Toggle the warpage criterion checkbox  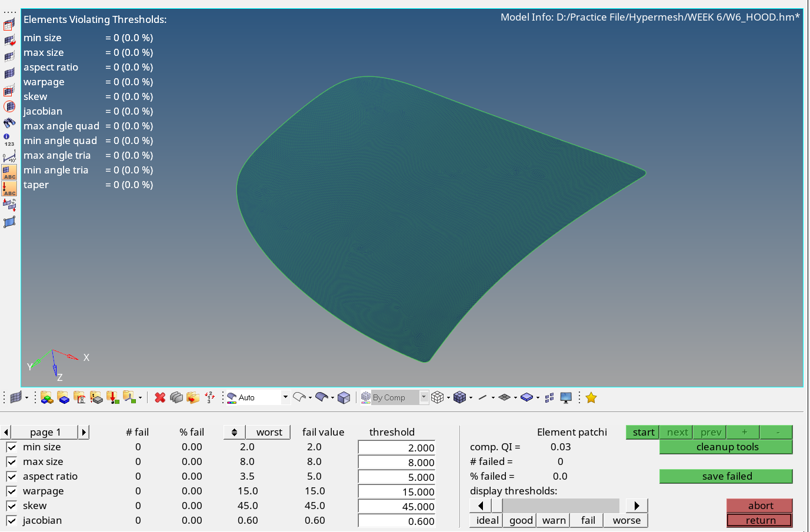click(11, 491)
